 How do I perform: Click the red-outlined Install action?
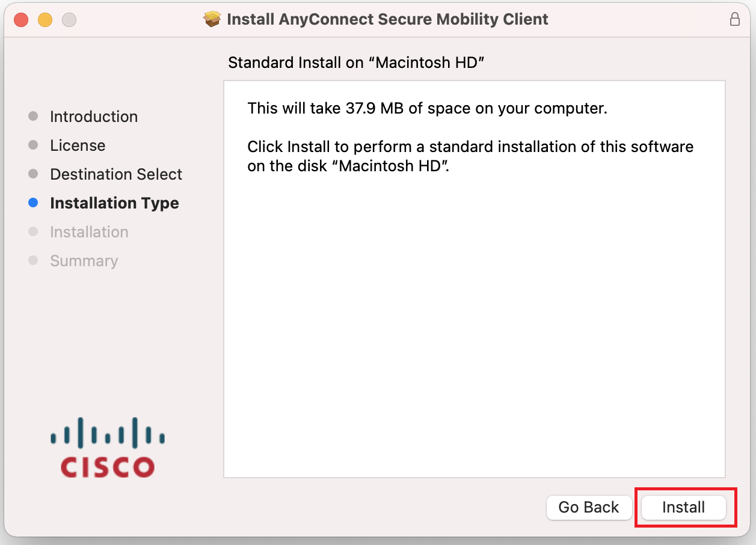coord(684,507)
